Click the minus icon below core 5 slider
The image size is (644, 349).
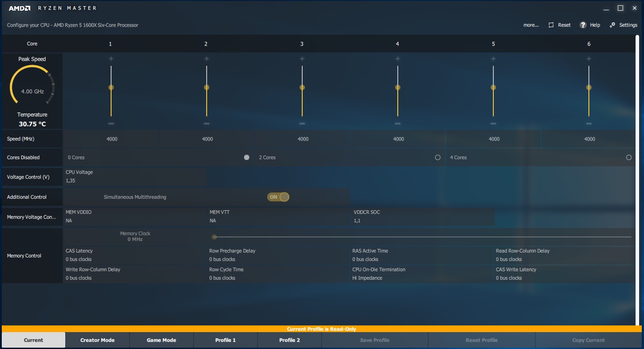[x=493, y=124]
